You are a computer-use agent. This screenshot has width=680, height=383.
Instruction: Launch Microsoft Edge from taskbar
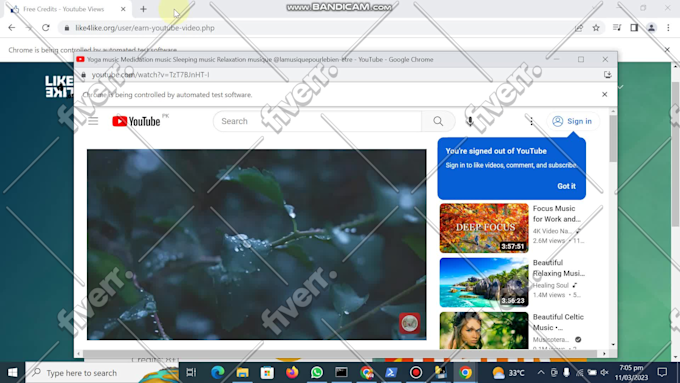click(x=218, y=373)
